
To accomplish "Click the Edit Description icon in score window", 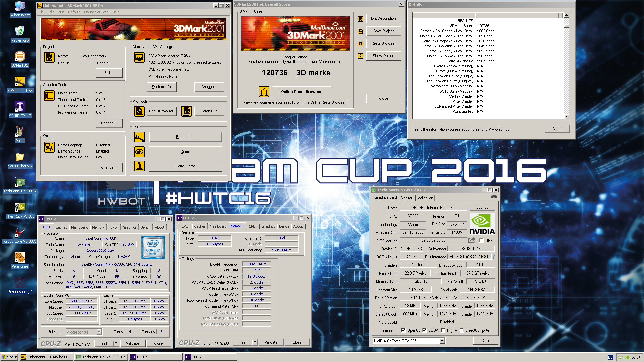I will click(x=361, y=19).
